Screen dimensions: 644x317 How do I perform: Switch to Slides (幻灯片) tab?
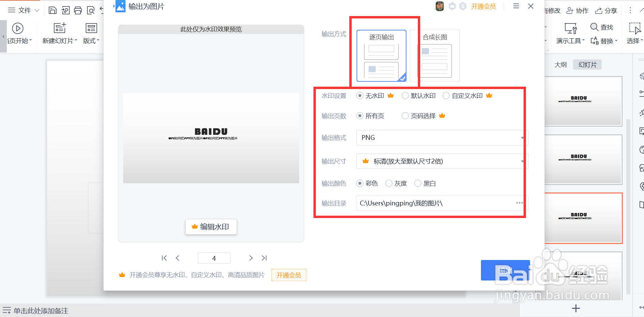pyautogui.click(x=587, y=64)
